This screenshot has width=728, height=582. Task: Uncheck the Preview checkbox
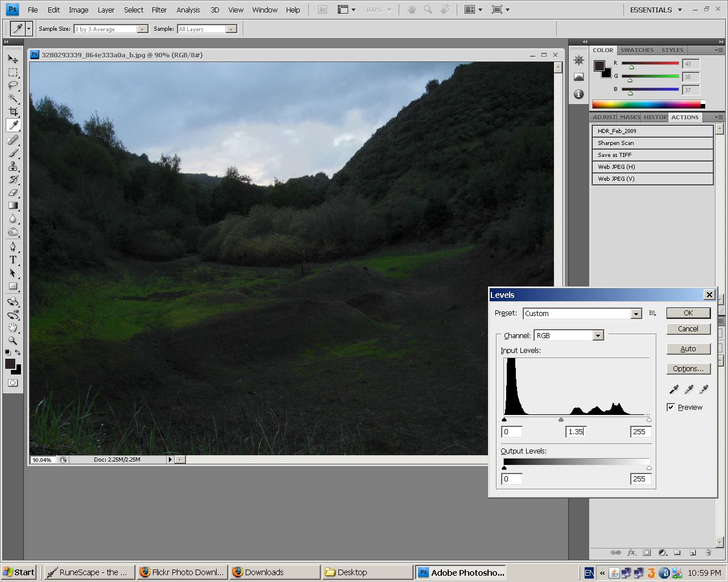coord(671,407)
